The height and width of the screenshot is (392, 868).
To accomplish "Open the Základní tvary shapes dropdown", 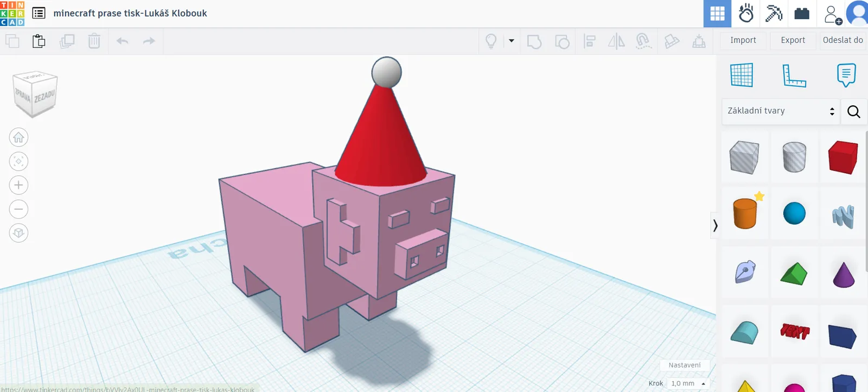I will point(781,111).
